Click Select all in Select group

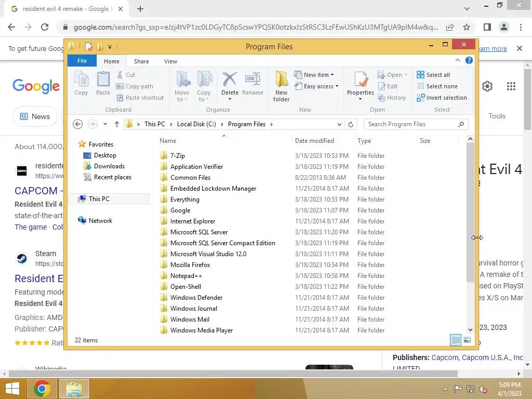(434, 75)
